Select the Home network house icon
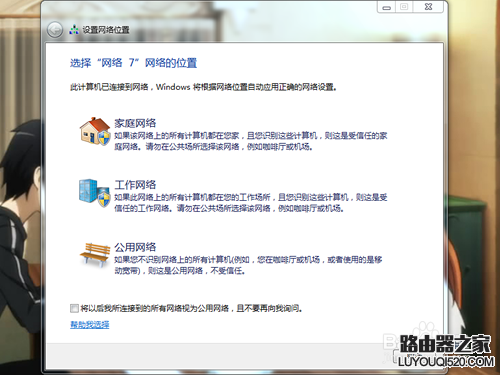 (95, 131)
